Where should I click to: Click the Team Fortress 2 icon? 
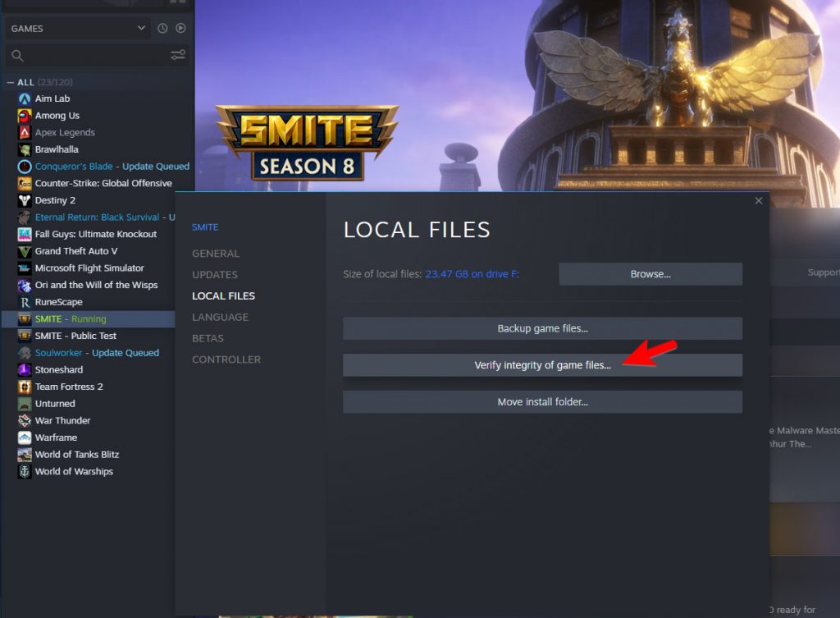[24, 387]
